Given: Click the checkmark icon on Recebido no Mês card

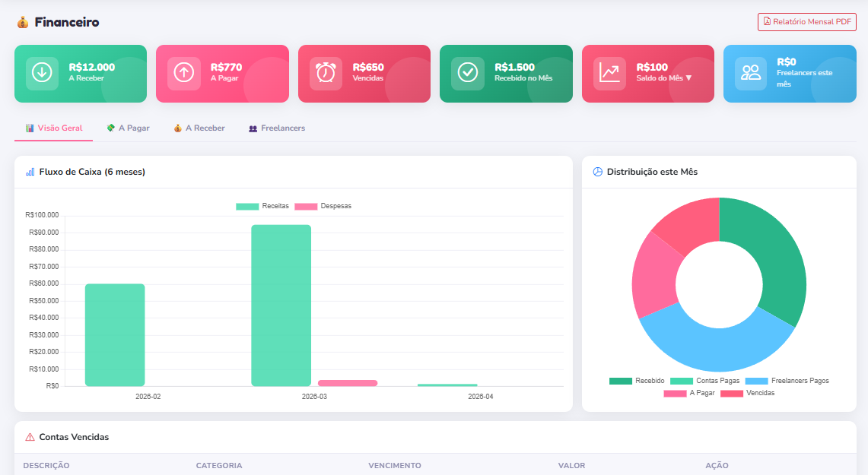Looking at the screenshot, I should coord(467,73).
